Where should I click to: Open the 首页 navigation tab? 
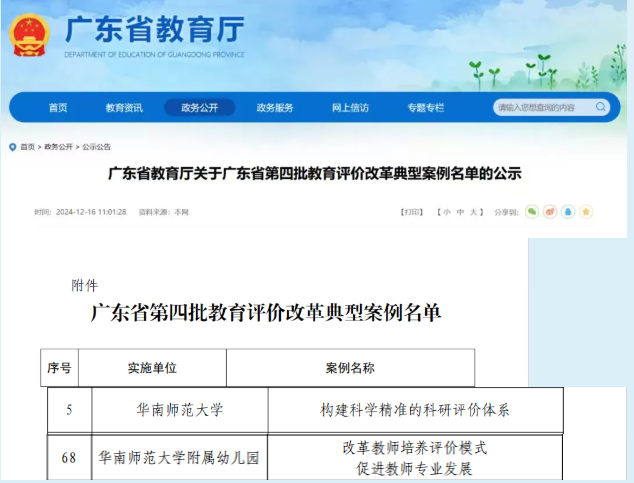pyautogui.click(x=58, y=108)
